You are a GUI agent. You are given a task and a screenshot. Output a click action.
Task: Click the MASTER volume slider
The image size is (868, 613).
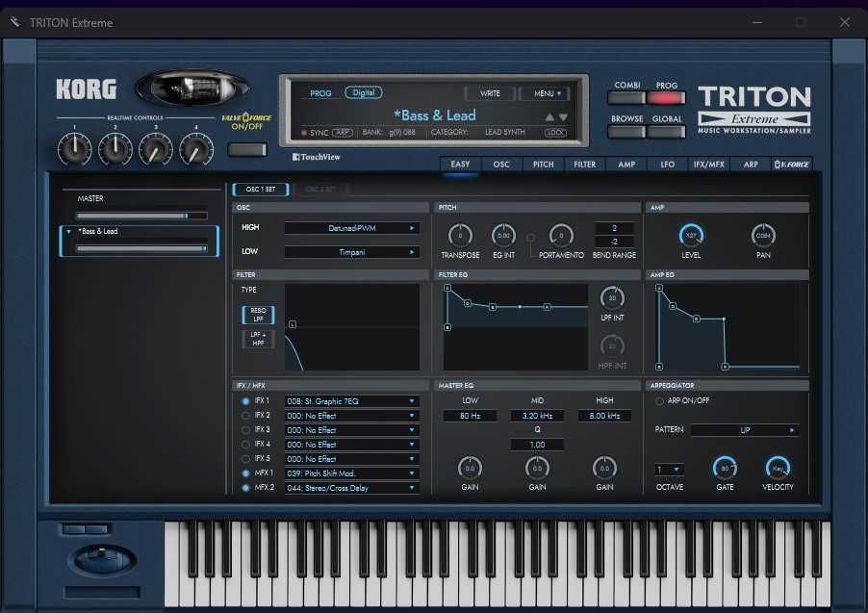[x=141, y=216]
